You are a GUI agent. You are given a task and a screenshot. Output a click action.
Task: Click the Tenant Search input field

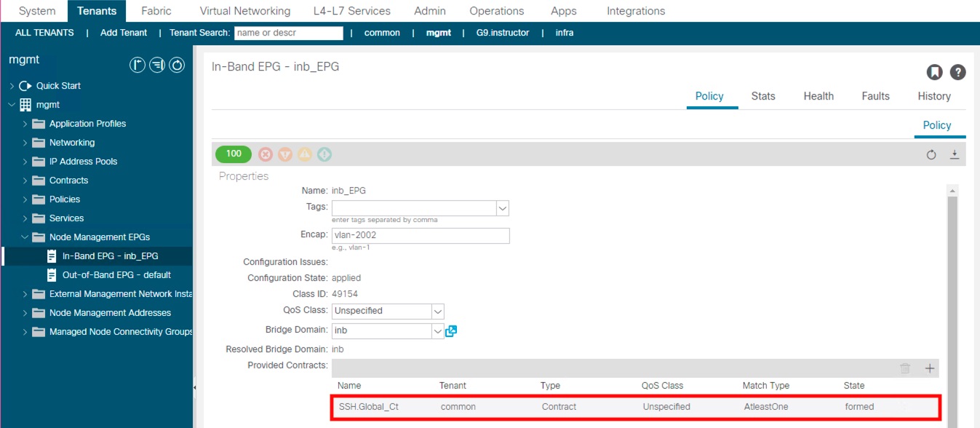point(288,33)
